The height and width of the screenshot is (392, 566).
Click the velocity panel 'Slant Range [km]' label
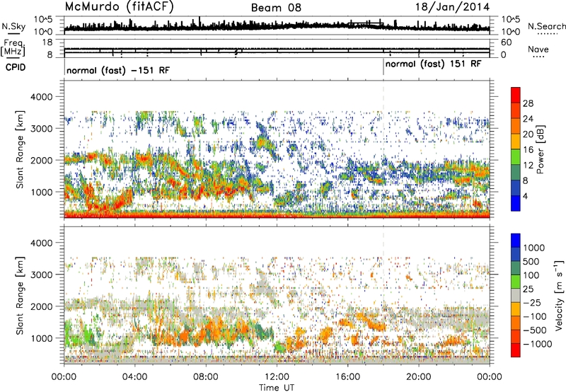click(x=20, y=295)
